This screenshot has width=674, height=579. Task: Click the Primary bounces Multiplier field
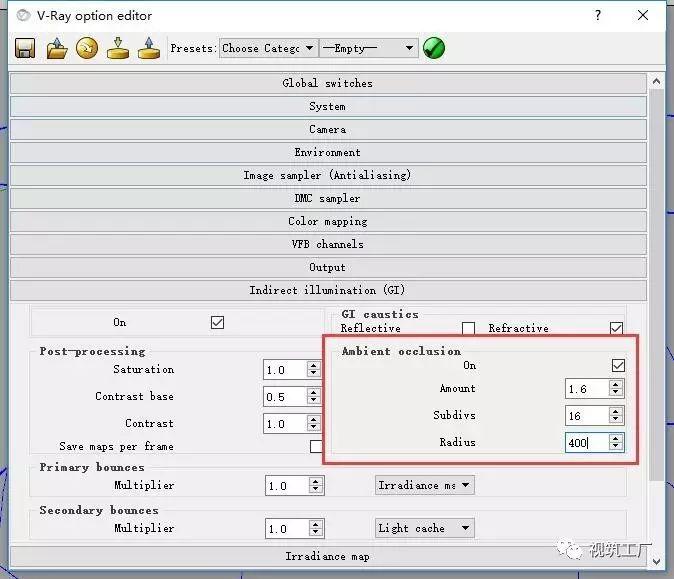[x=287, y=486]
